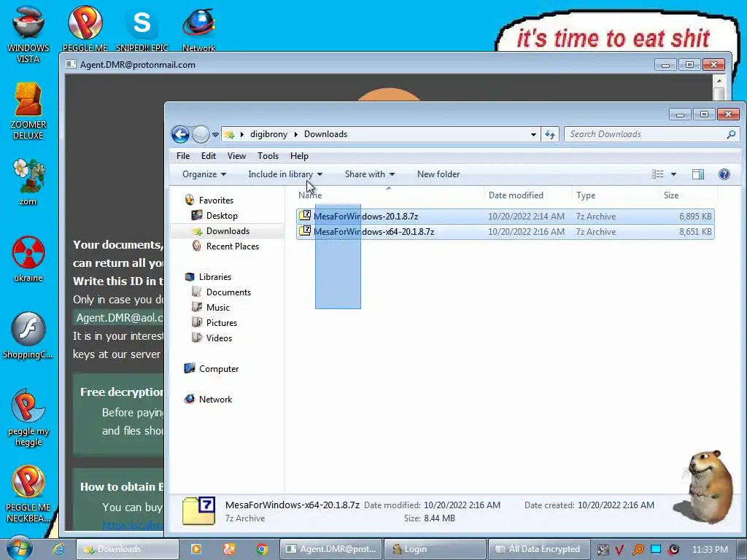Open the WINDOWS VISTA desktop icon
The image size is (747, 560).
28,34
